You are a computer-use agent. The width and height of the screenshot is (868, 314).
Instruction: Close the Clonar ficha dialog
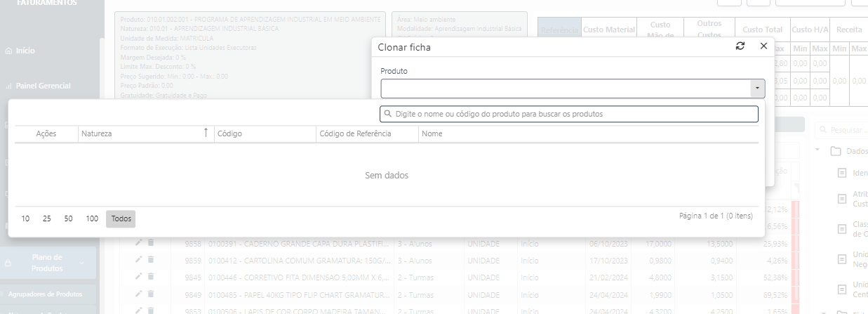763,46
